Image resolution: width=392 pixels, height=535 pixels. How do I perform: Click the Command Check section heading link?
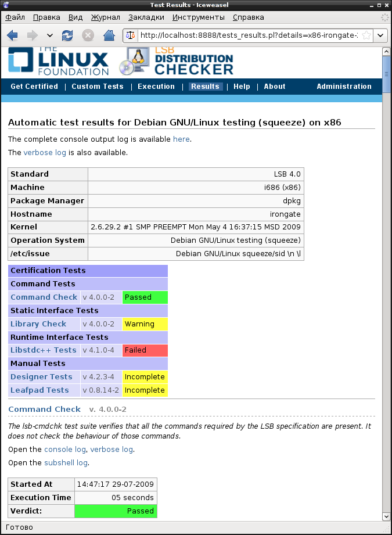44,409
